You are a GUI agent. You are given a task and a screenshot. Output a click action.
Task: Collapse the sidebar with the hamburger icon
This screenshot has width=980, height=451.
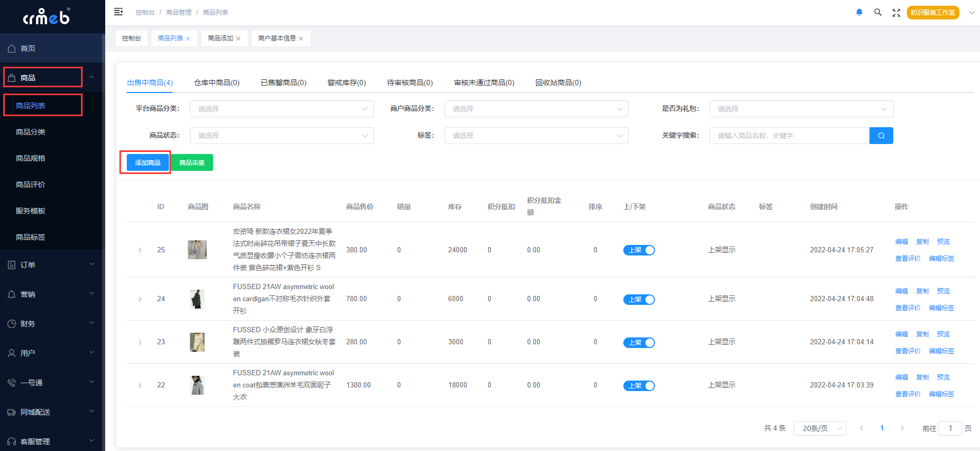(x=118, y=12)
